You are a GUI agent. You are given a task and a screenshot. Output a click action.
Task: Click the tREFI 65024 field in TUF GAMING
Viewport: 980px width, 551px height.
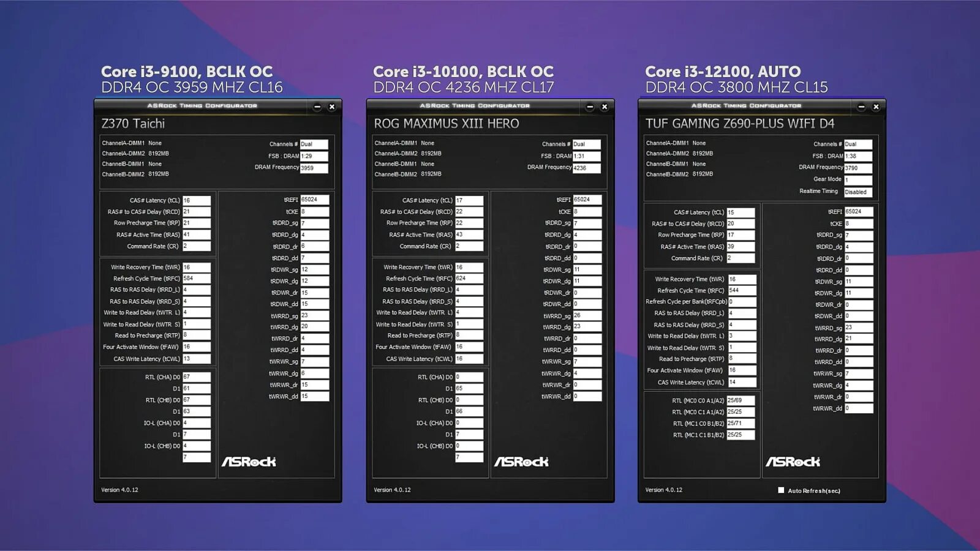pyautogui.click(x=859, y=212)
